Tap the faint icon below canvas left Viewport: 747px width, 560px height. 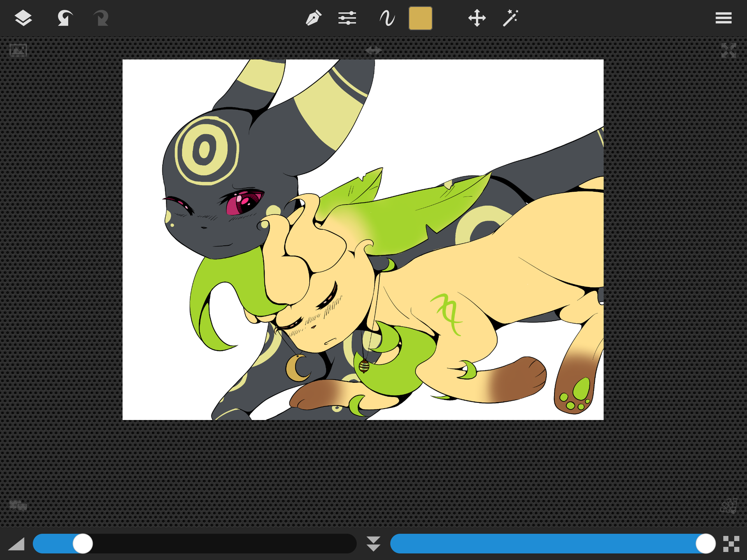click(18, 506)
